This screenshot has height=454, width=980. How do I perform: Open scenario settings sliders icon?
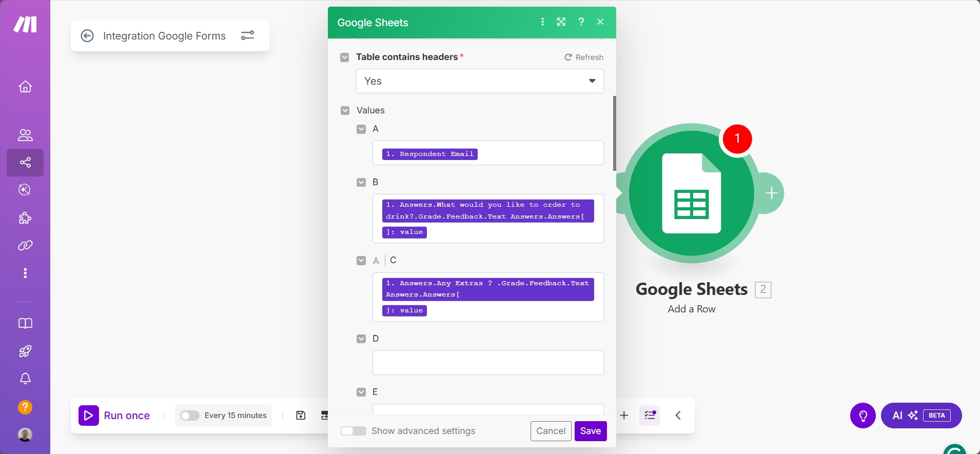click(x=248, y=35)
